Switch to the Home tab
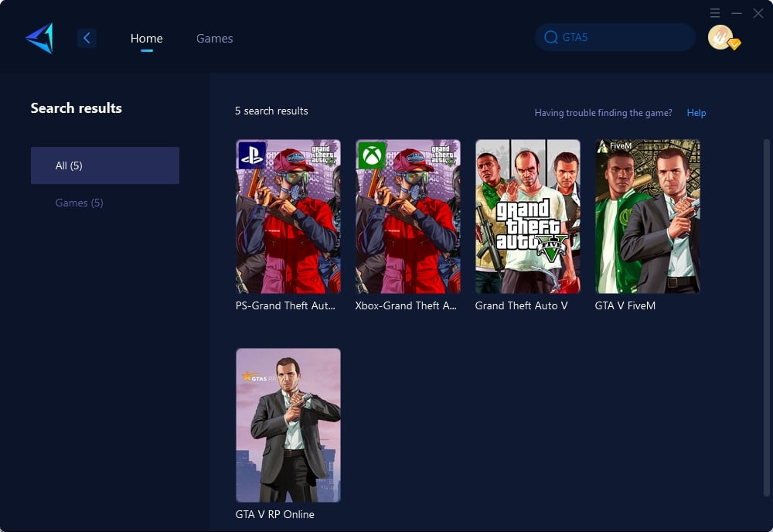773x532 pixels. pos(146,39)
